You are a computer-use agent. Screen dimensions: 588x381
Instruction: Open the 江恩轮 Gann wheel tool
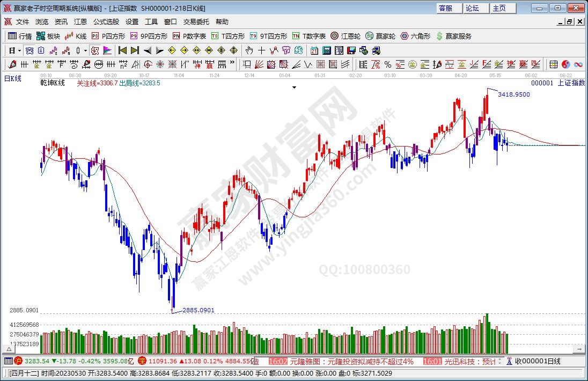coord(346,36)
